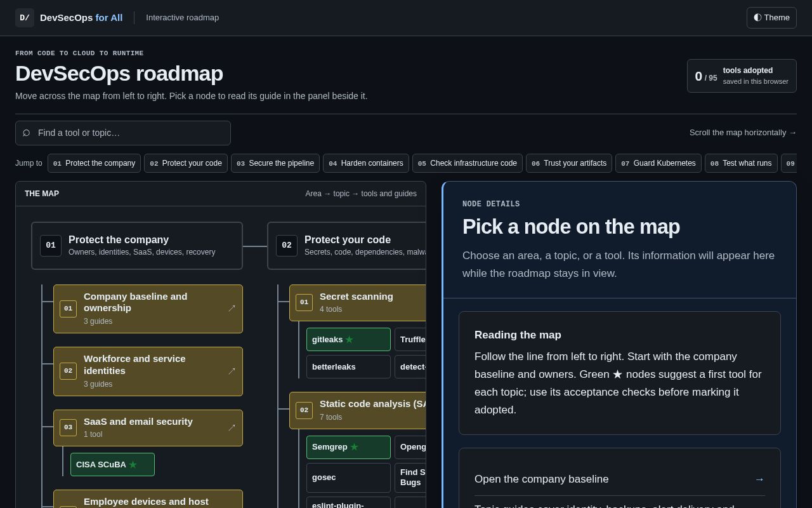Open the company baseline link
812x508 pixels.
point(620,479)
